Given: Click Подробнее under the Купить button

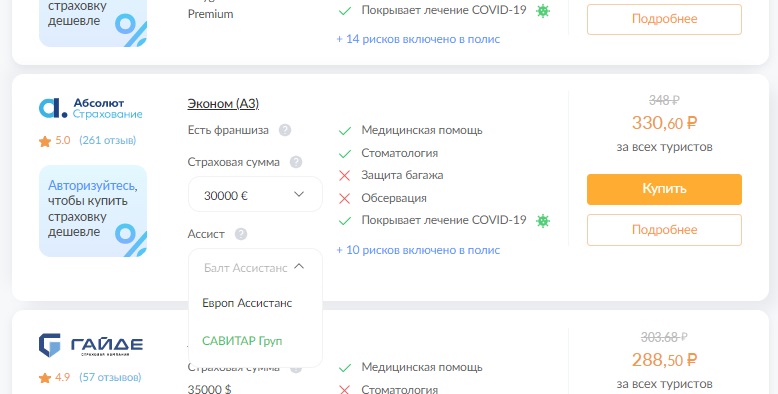Looking at the screenshot, I should (664, 230).
